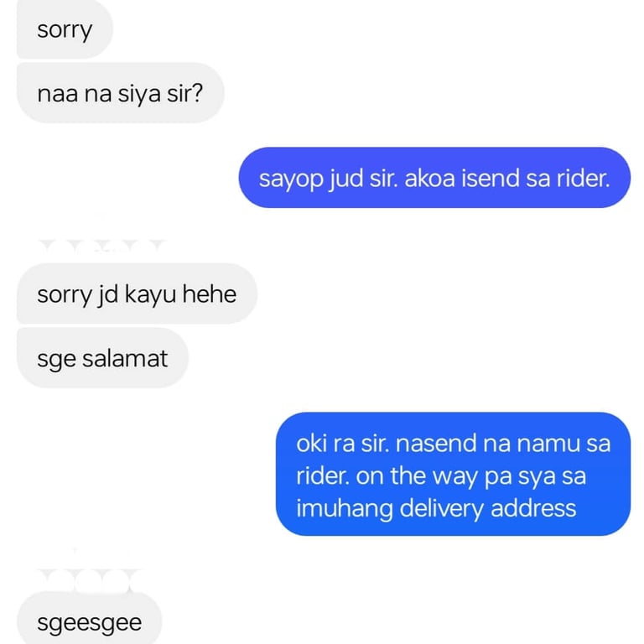Click the word "salamat" in the gray bubble

[125, 358]
